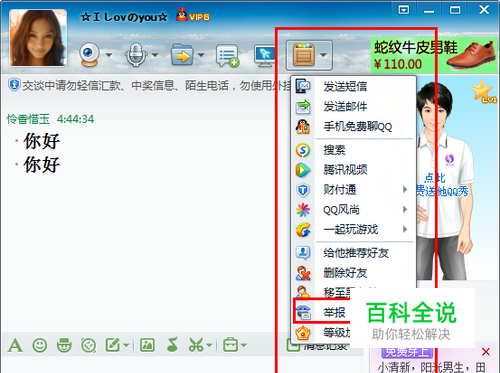Start a voice call with microphone icon
500x373 pixels.
click(x=136, y=54)
